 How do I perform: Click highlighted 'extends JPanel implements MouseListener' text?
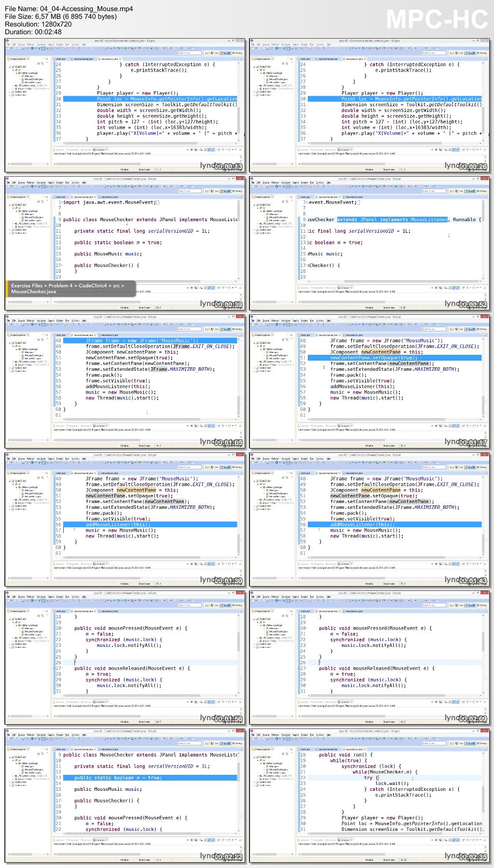click(x=392, y=220)
